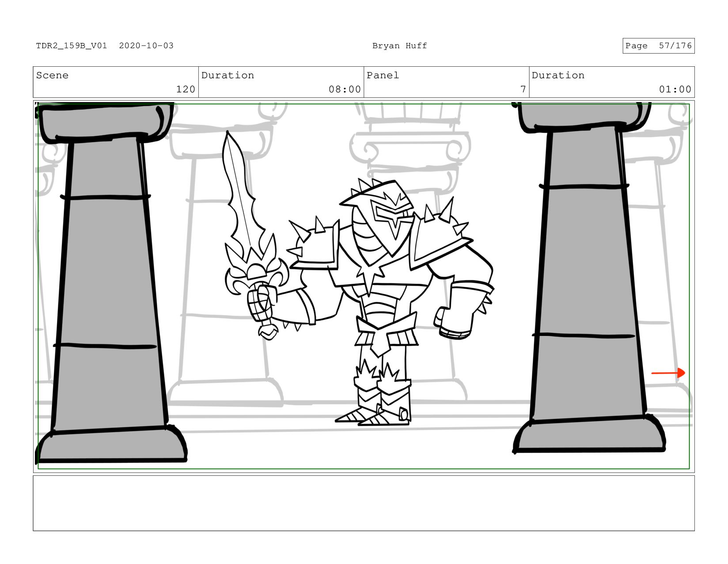Click the empty notes box below the panel

(364, 503)
